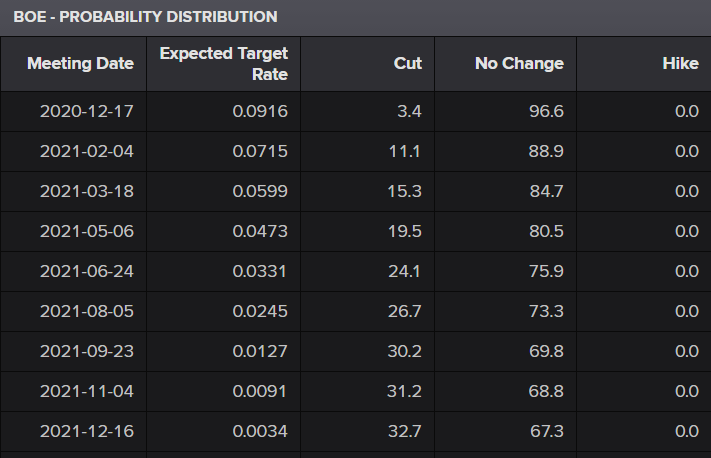The height and width of the screenshot is (458, 711).
Task: Click the No Change column header
Action: tap(506, 64)
